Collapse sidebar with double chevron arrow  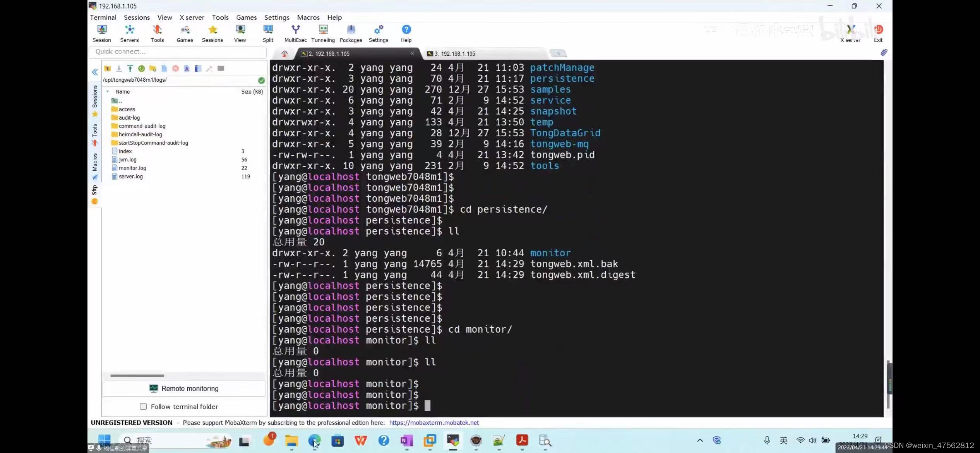point(95,72)
